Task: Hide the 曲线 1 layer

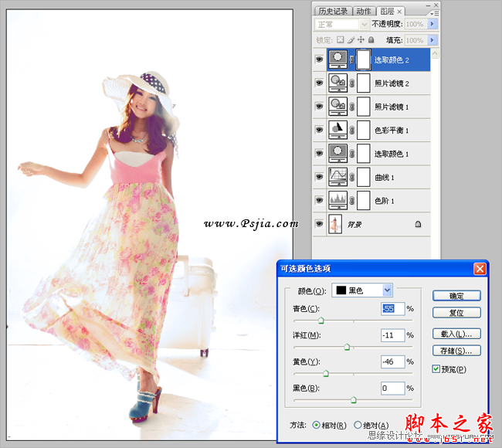Action: [x=319, y=177]
